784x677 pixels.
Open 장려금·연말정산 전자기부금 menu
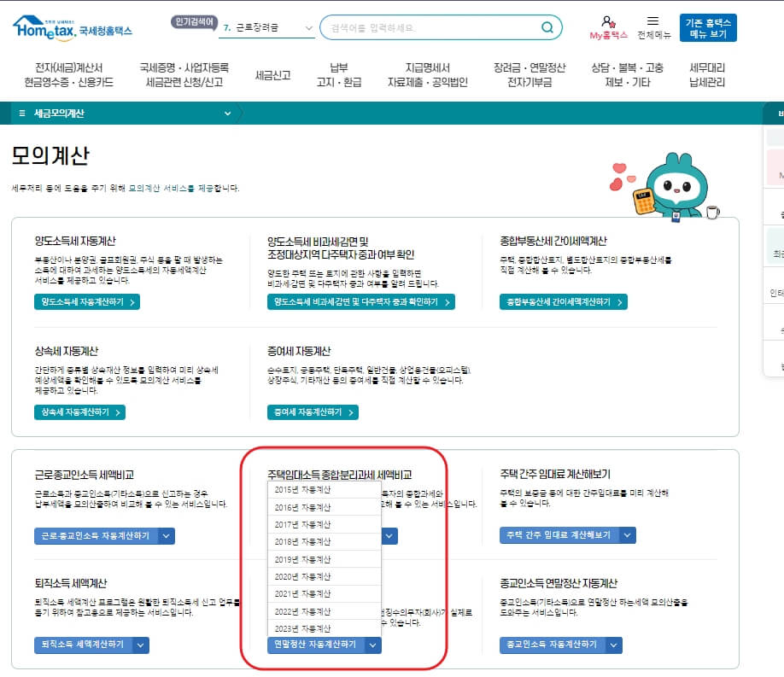pos(529,75)
